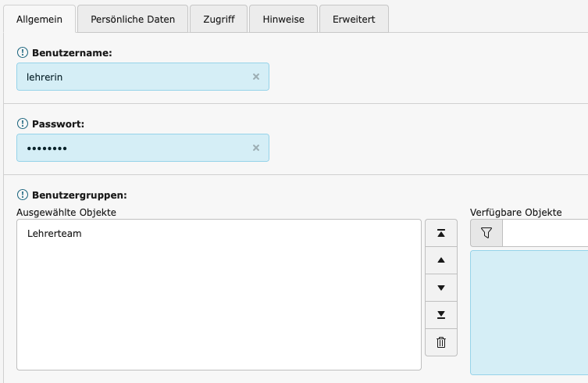Focus the filter text field for Verfügbare Objekte

[x=545, y=233]
